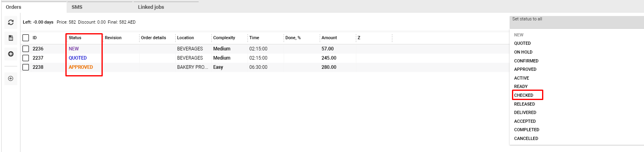Screen dimensions: 644x152
Task: Choose CANCELLED from the status list
Action: [x=526, y=138]
